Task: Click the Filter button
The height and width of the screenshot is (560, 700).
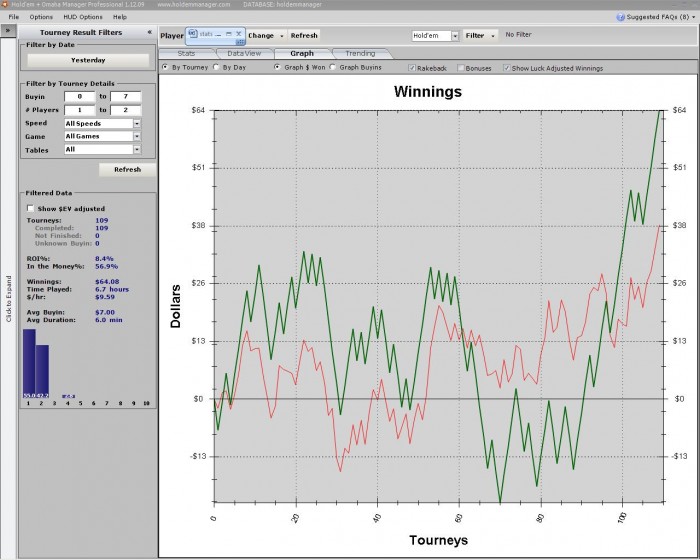Action: [x=475, y=35]
